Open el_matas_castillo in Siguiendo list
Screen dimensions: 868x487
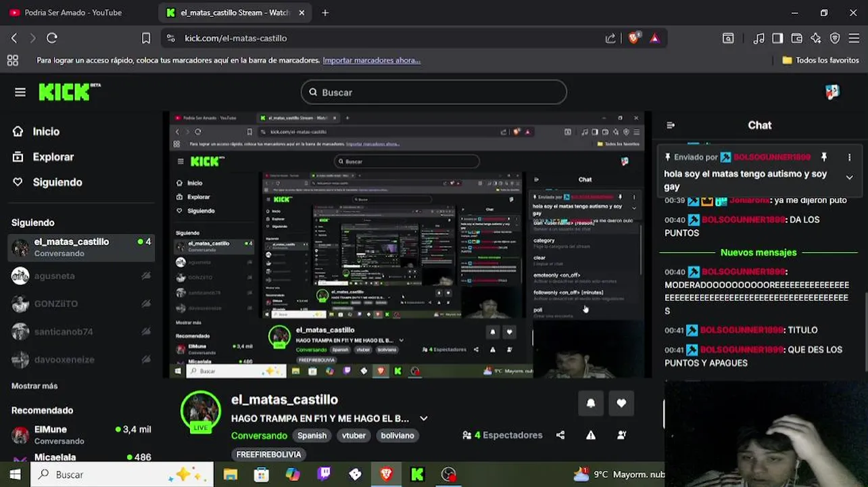[81, 248]
